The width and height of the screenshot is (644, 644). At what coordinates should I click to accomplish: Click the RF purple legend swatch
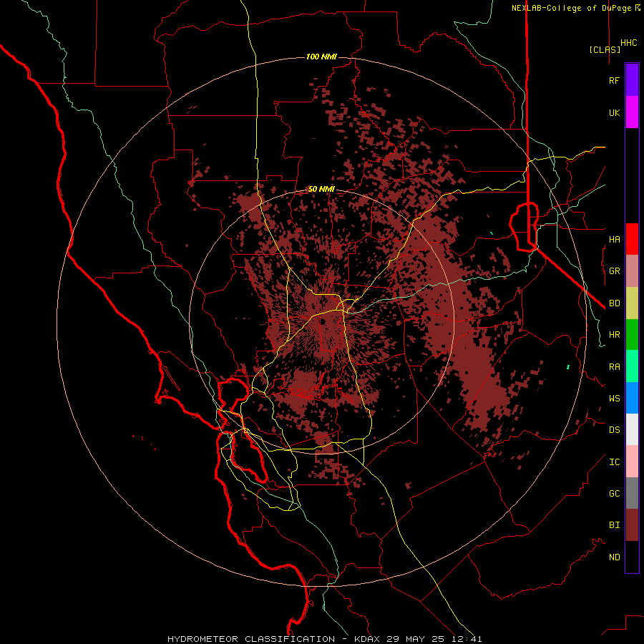(632, 80)
